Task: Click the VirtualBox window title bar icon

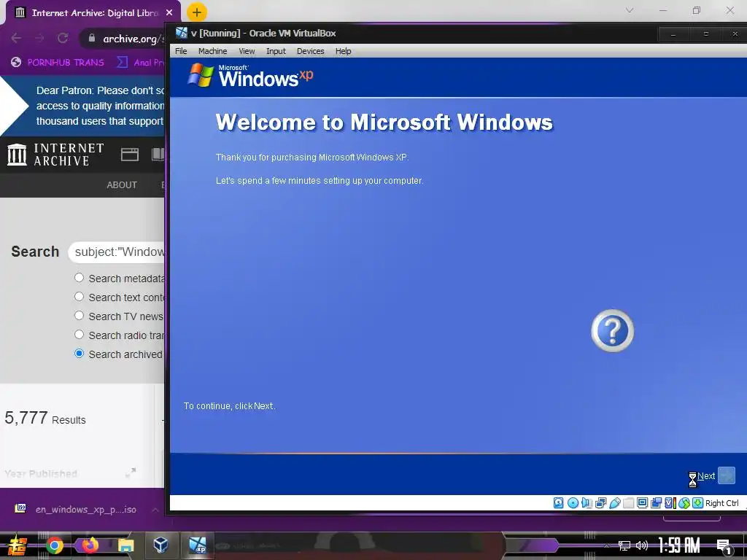Action: coord(181,33)
